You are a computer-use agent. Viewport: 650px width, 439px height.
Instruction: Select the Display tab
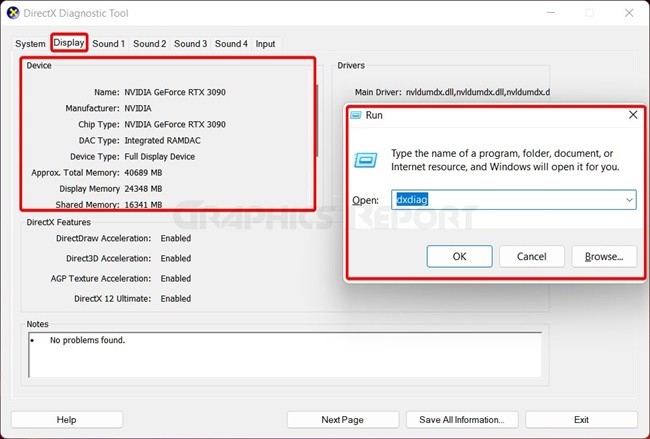[69, 43]
